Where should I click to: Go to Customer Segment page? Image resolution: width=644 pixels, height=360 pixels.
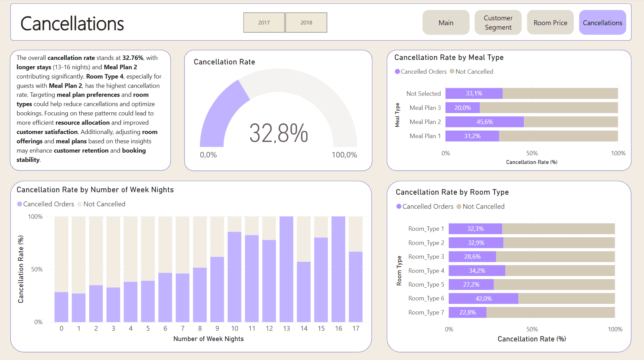498,23
